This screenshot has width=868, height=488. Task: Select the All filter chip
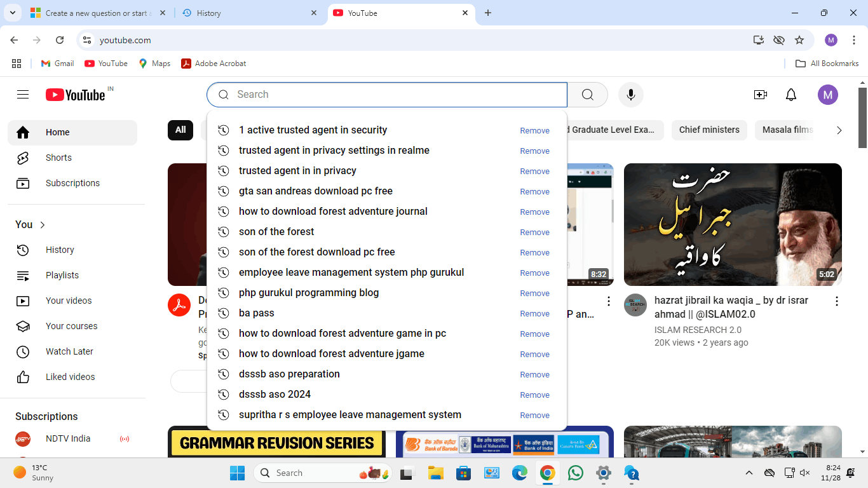click(x=180, y=130)
